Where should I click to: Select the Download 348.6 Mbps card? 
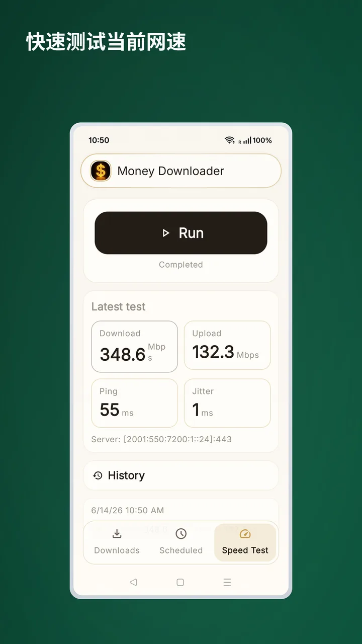tap(134, 347)
